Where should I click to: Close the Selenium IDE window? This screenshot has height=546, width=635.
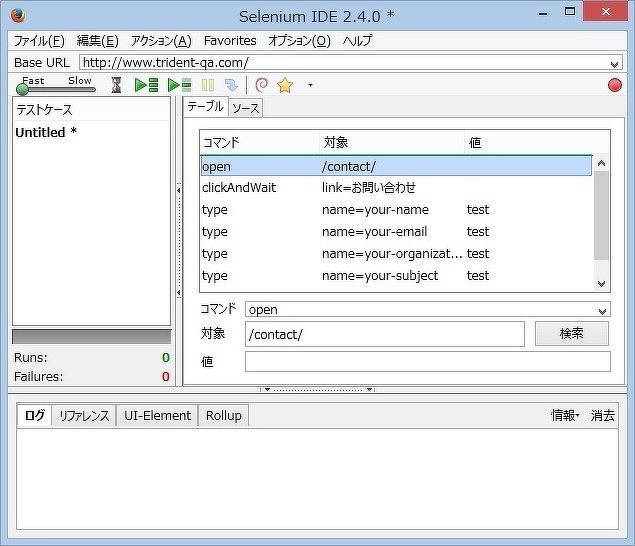point(606,11)
